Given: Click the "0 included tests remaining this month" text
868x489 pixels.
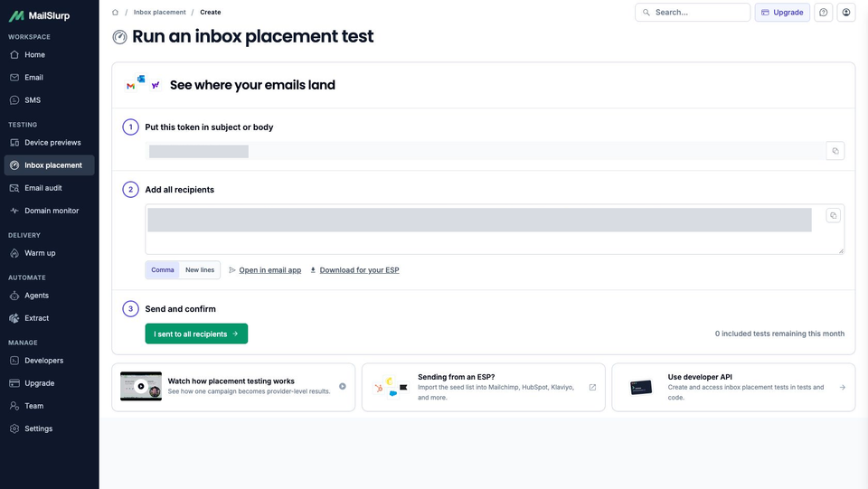Looking at the screenshot, I should coord(779,334).
